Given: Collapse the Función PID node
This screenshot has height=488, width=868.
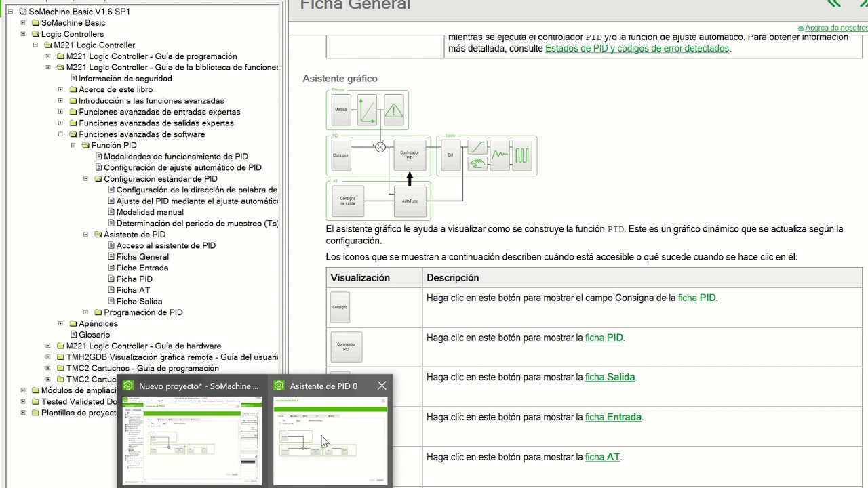Looking at the screenshot, I should [73, 145].
